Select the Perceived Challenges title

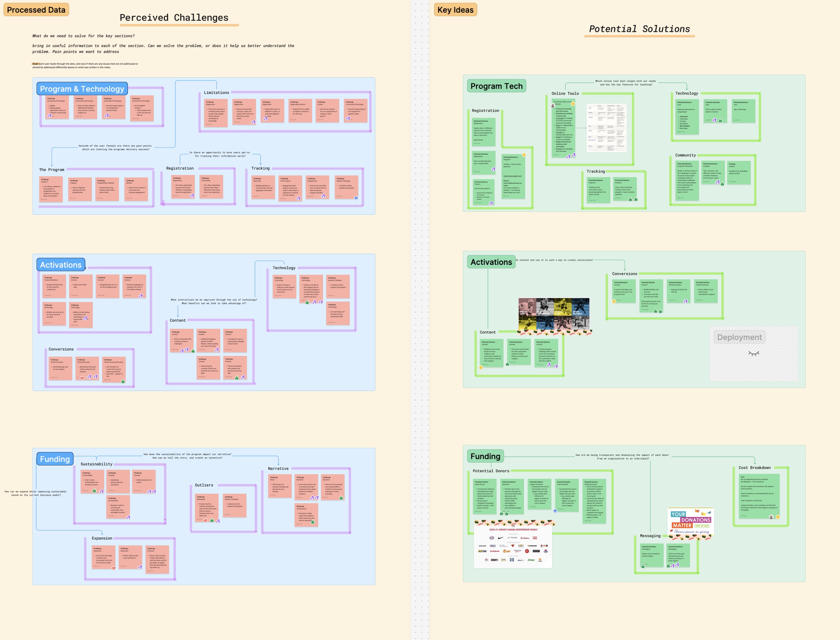coord(174,18)
